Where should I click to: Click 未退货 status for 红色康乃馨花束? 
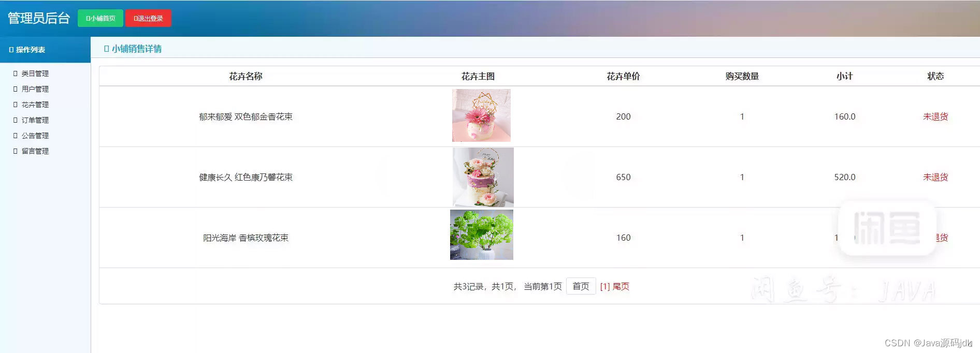point(935,177)
